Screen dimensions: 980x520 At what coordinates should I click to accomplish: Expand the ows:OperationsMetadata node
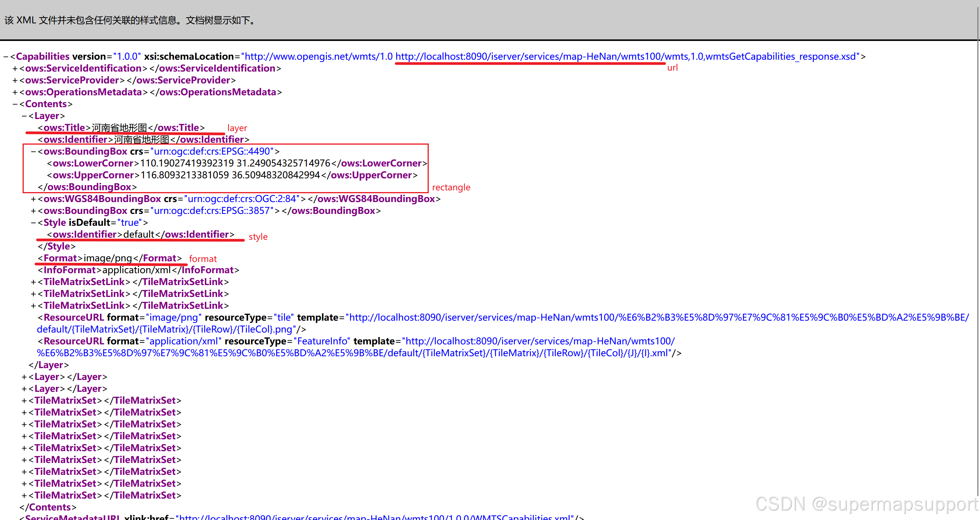pos(15,92)
